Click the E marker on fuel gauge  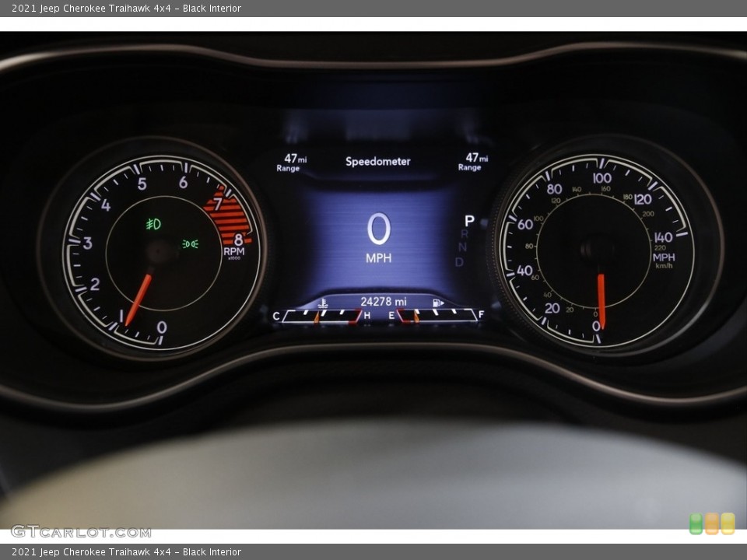391,315
